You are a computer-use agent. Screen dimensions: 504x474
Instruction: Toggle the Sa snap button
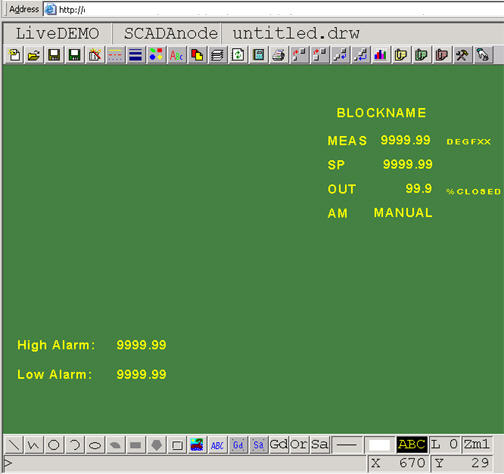[x=319, y=444]
